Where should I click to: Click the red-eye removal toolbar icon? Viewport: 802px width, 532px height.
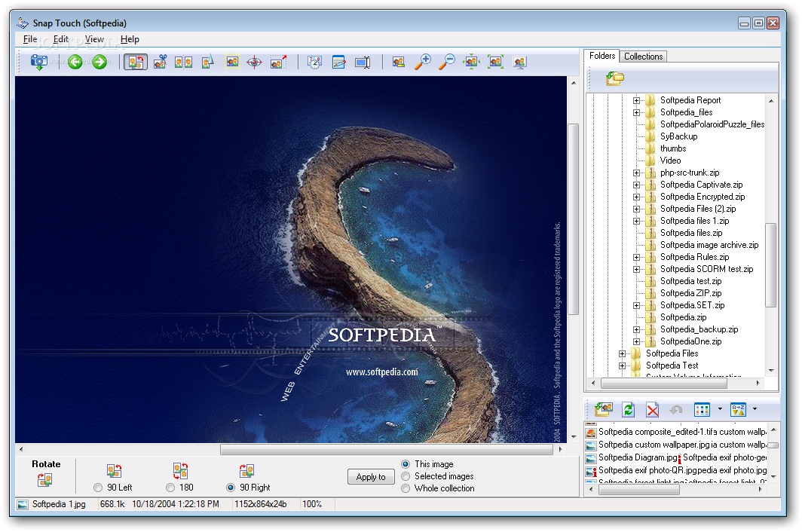click(x=255, y=63)
